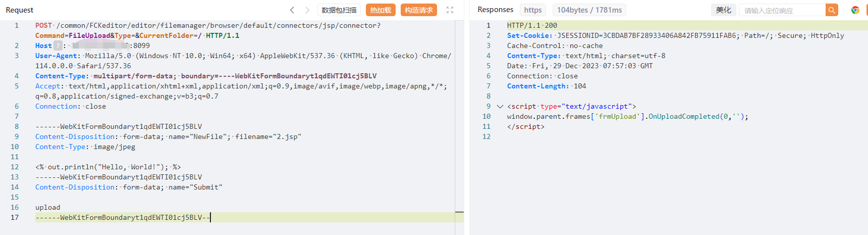Click the upload value on request line 16
Viewport: 868px width, 235px height.
coord(47,207)
